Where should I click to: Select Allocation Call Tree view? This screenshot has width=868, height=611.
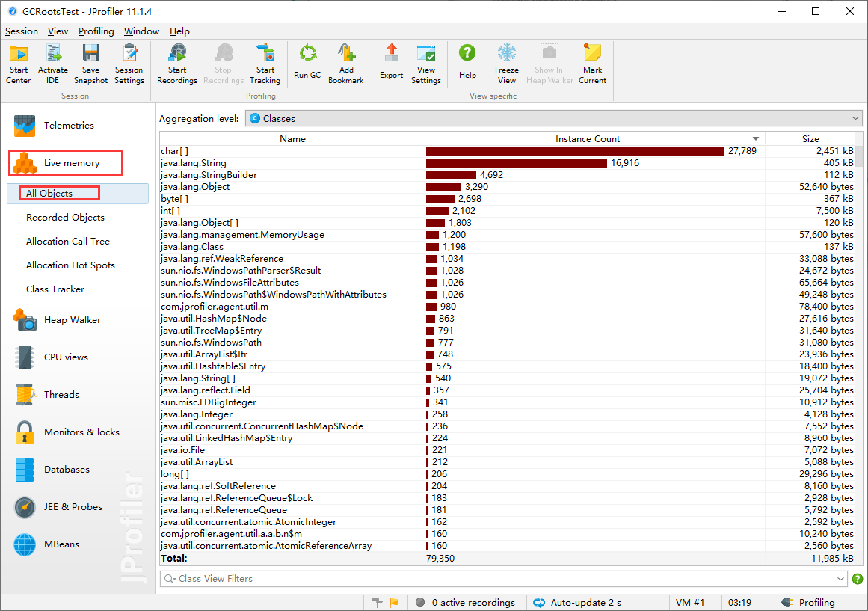tap(67, 242)
